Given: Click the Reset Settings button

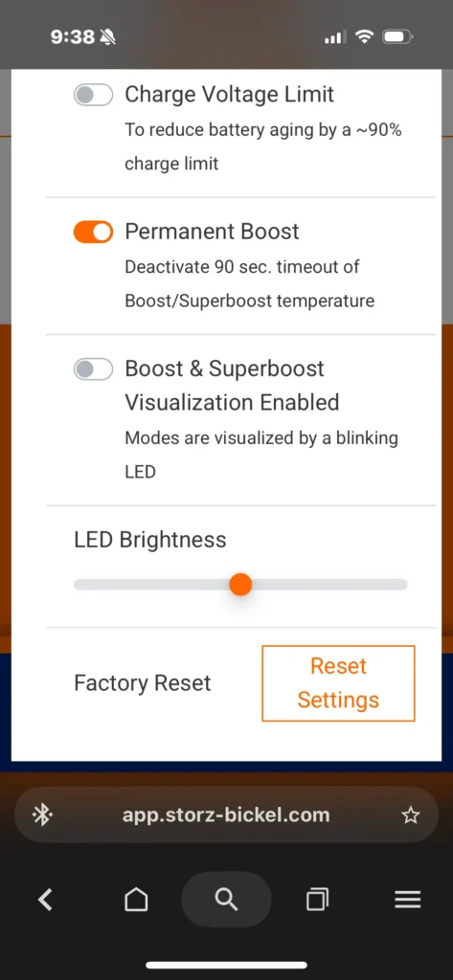Looking at the screenshot, I should (x=338, y=683).
